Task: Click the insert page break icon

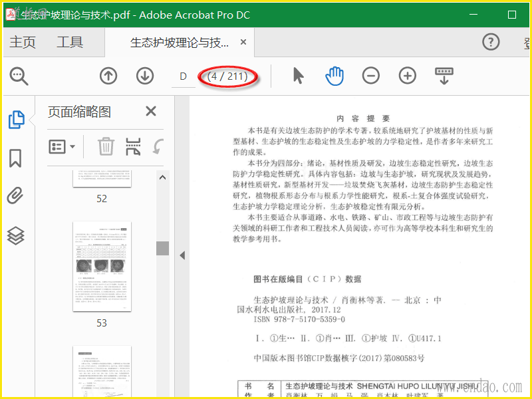Action: click(134, 146)
